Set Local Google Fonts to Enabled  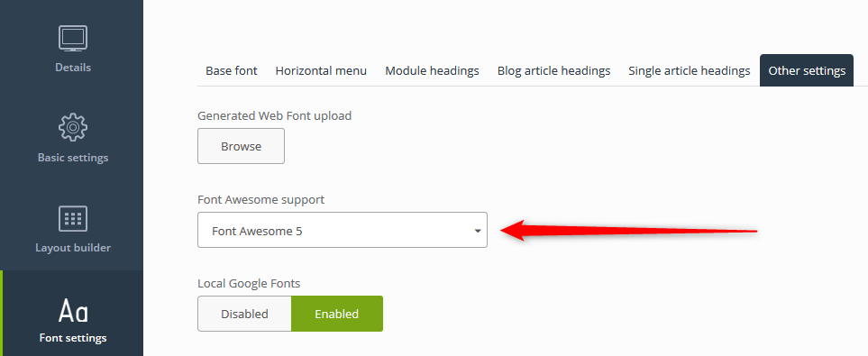click(x=336, y=314)
